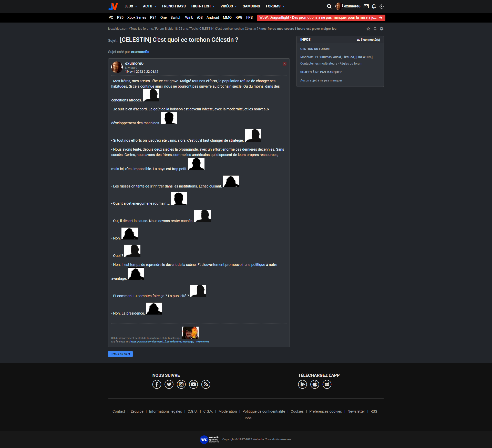Download app from Apple store icon
Screen dimensions: 492x448
coord(315,384)
